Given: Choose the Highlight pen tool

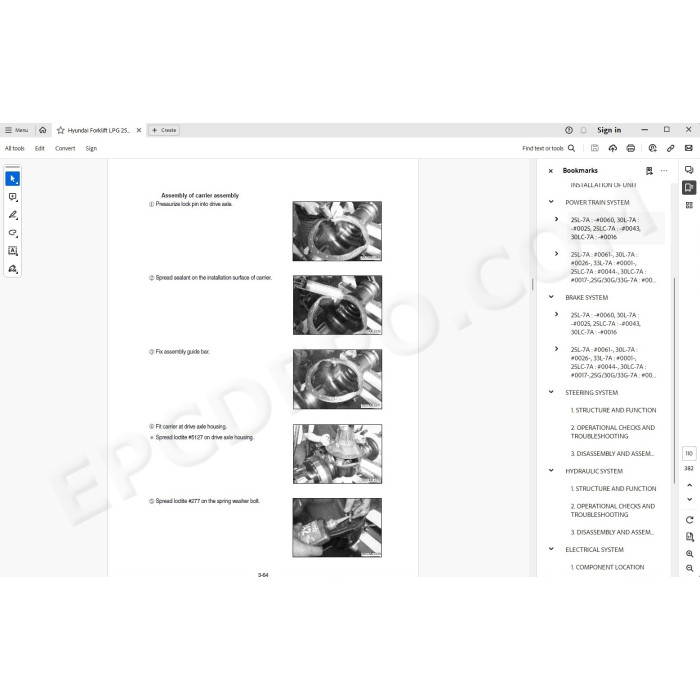Looking at the screenshot, I should [12, 215].
